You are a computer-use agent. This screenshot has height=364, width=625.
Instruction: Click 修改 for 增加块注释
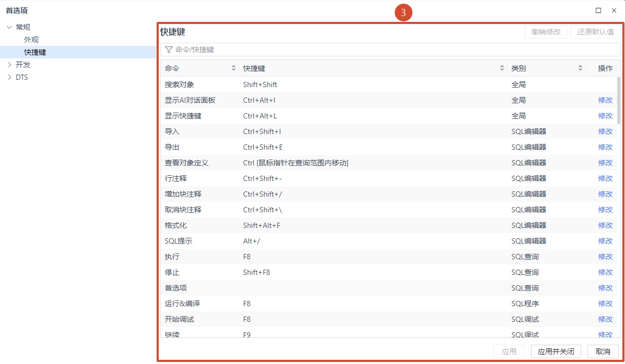(605, 194)
